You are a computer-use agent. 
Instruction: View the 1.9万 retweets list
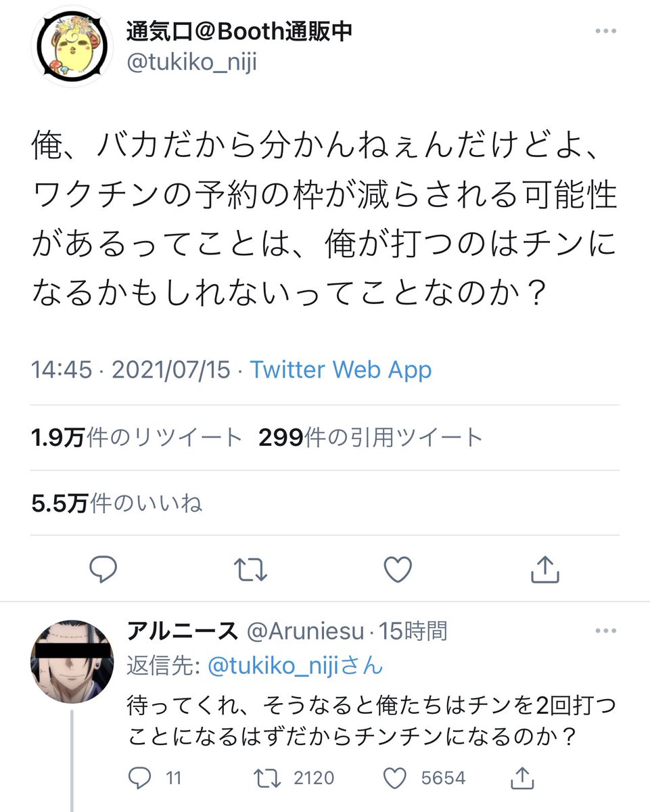pyautogui.click(x=137, y=438)
